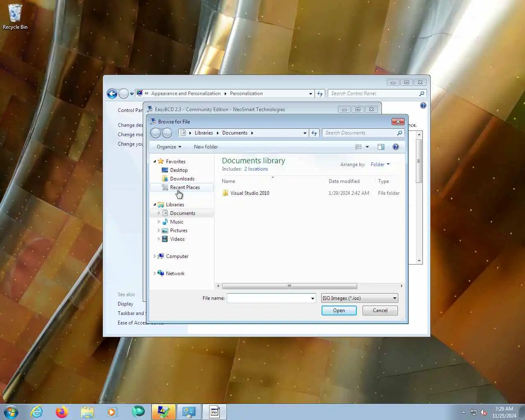Select Desktop under Favorites
525x420 pixels.
tap(179, 170)
